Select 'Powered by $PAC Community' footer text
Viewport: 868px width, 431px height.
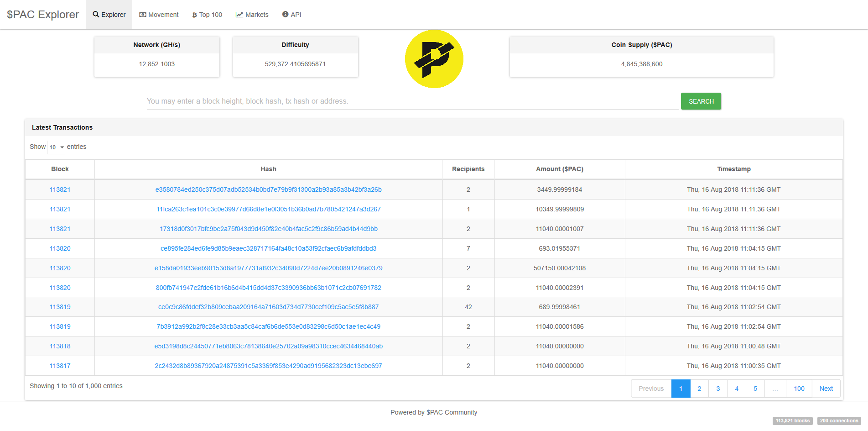[434, 412]
